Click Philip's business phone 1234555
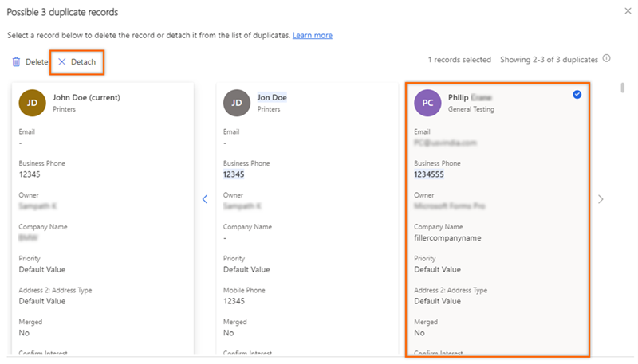Screen dimensions: 638x364 coord(429,174)
